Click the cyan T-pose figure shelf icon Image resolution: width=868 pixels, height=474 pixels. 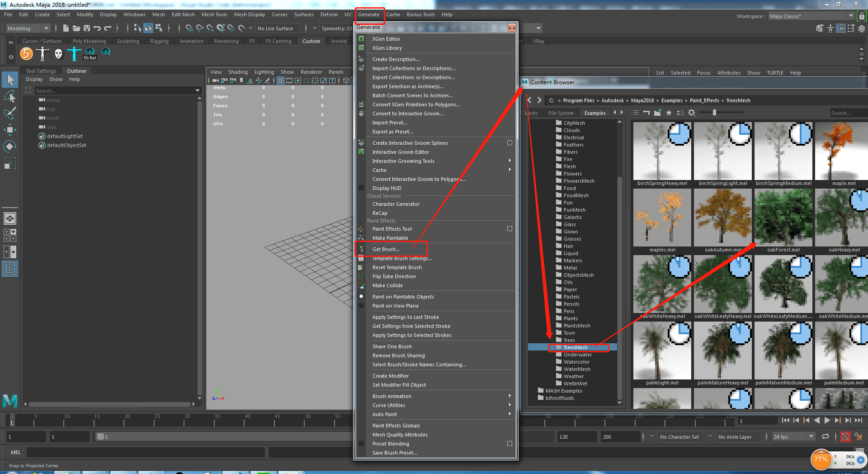coord(74,54)
